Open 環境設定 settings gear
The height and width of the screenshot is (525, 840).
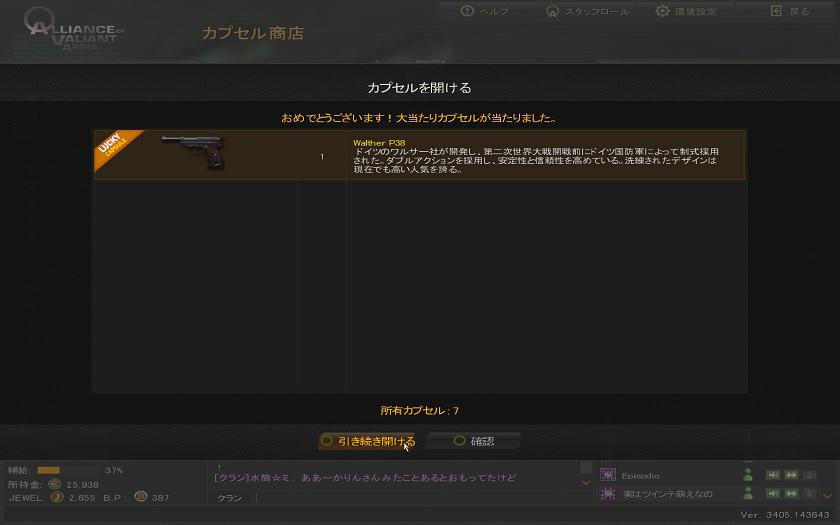point(663,11)
